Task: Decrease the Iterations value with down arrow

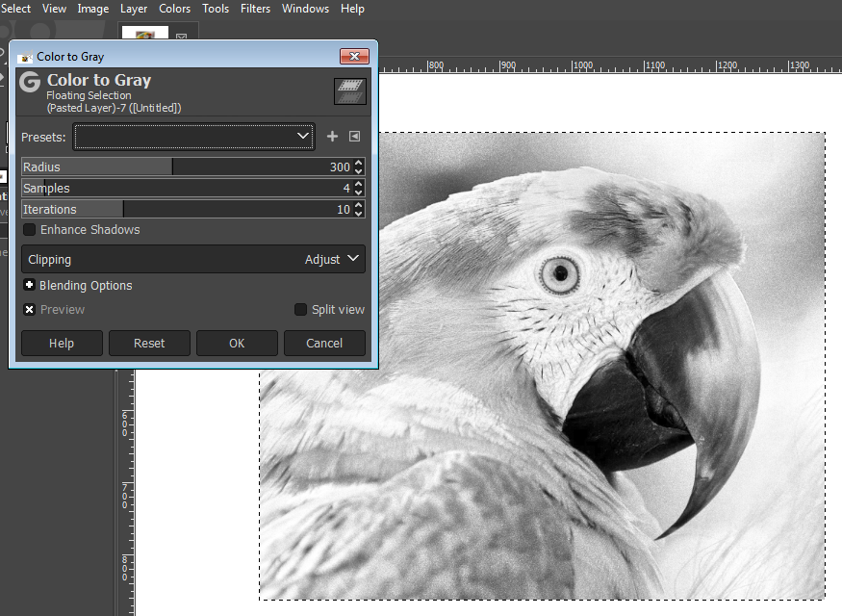Action: [359, 214]
